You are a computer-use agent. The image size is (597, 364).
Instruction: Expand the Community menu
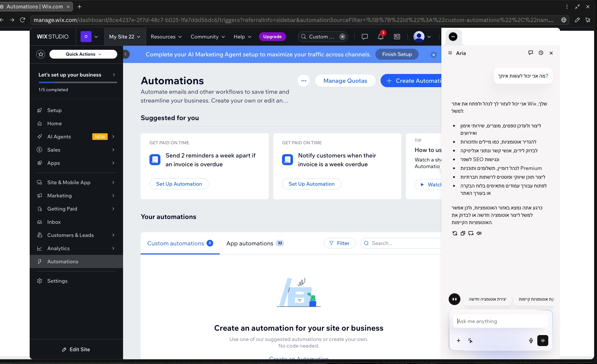tap(208, 37)
